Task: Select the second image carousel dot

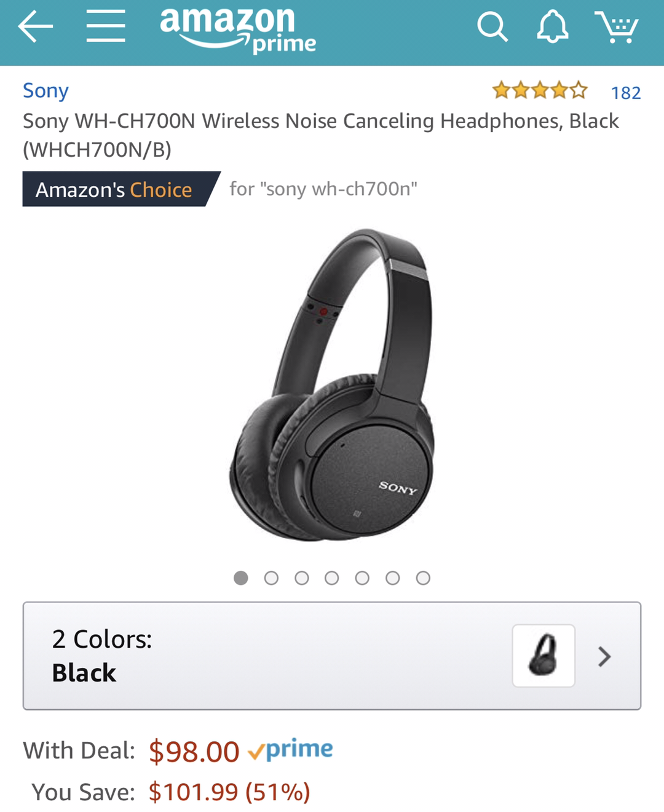Action: coord(271,578)
